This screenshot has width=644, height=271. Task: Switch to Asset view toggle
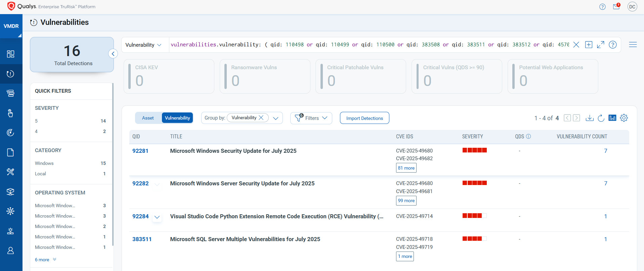click(148, 118)
